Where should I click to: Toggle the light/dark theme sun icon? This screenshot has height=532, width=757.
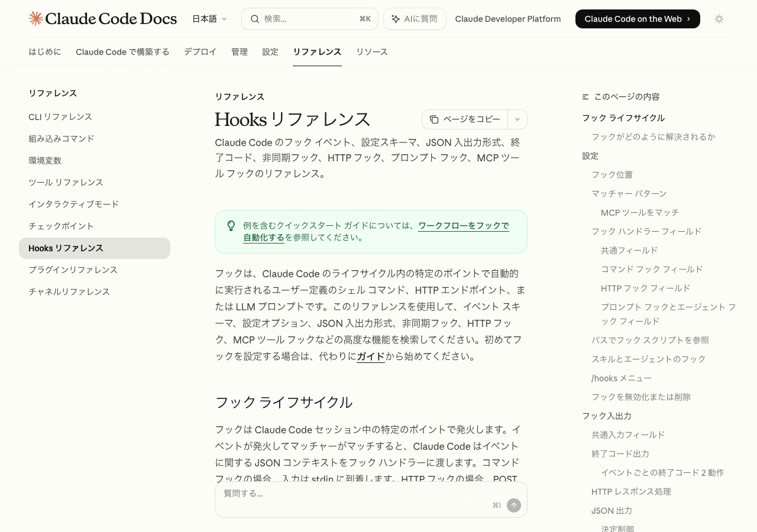click(x=719, y=19)
